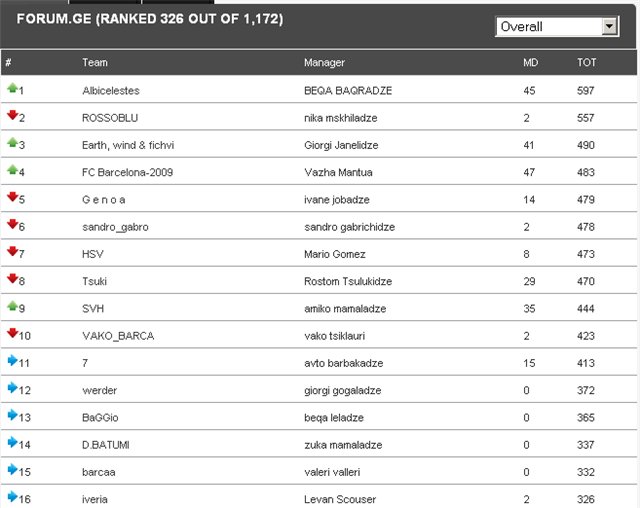
Task: Click the Tsuki team name
Action: [x=94, y=281]
